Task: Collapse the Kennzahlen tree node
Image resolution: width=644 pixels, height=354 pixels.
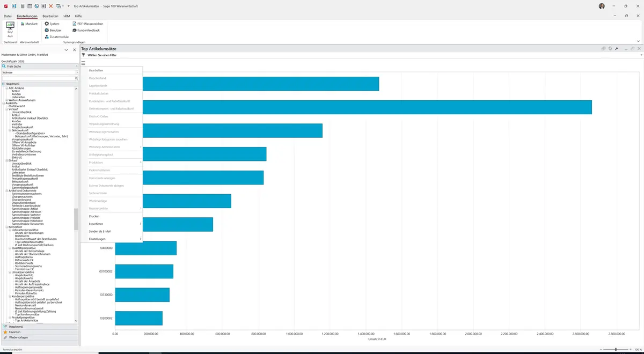Action: (x=7, y=226)
